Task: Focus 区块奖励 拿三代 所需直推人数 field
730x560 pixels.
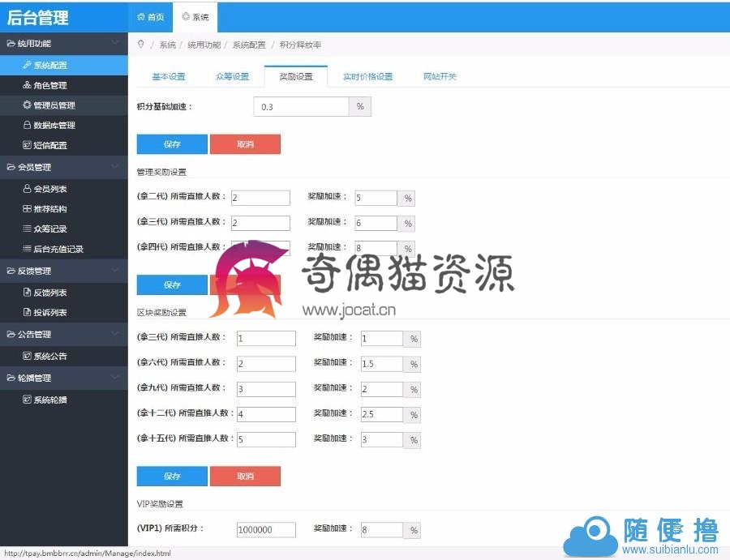Action: [266, 338]
